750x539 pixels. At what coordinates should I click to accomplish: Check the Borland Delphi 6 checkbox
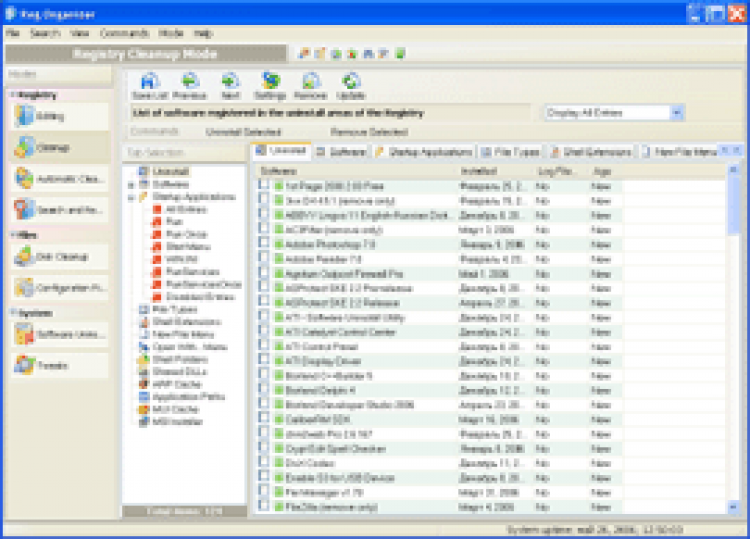point(264,389)
